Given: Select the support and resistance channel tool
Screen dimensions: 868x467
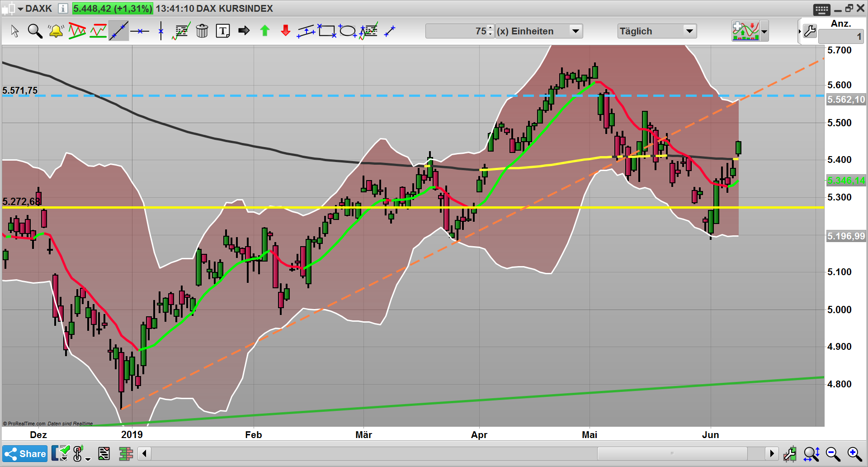Looking at the screenshot, I should click(x=98, y=31).
